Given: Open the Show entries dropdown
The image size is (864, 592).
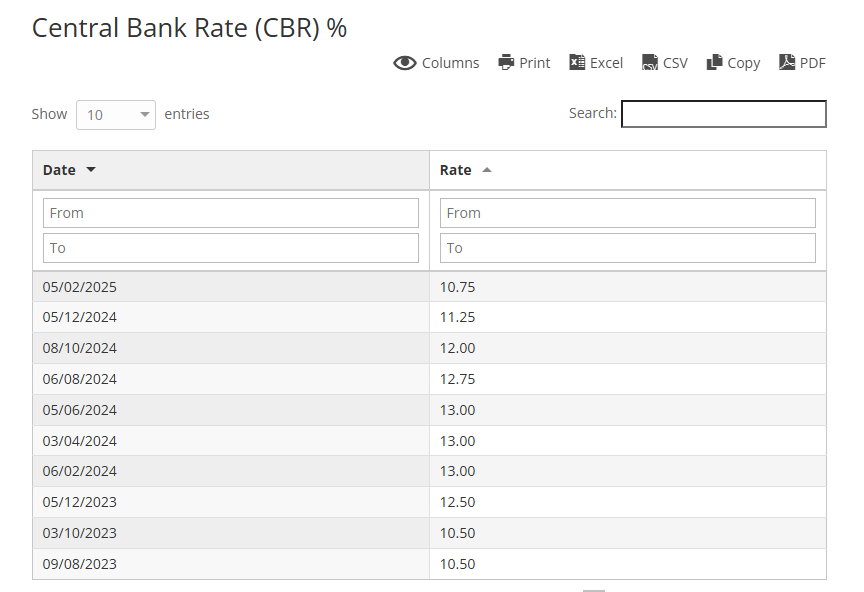Looking at the screenshot, I should [116, 115].
